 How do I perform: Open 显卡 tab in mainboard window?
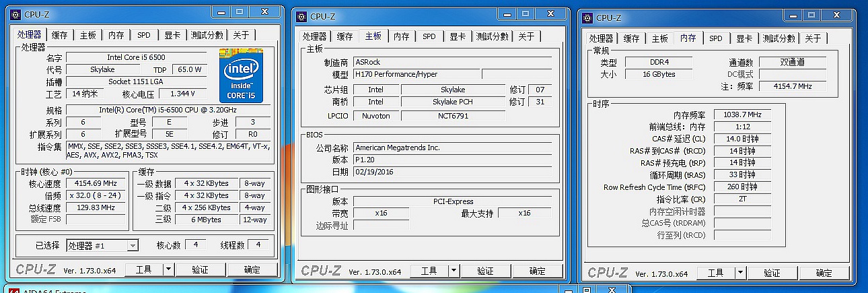pos(458,36)
